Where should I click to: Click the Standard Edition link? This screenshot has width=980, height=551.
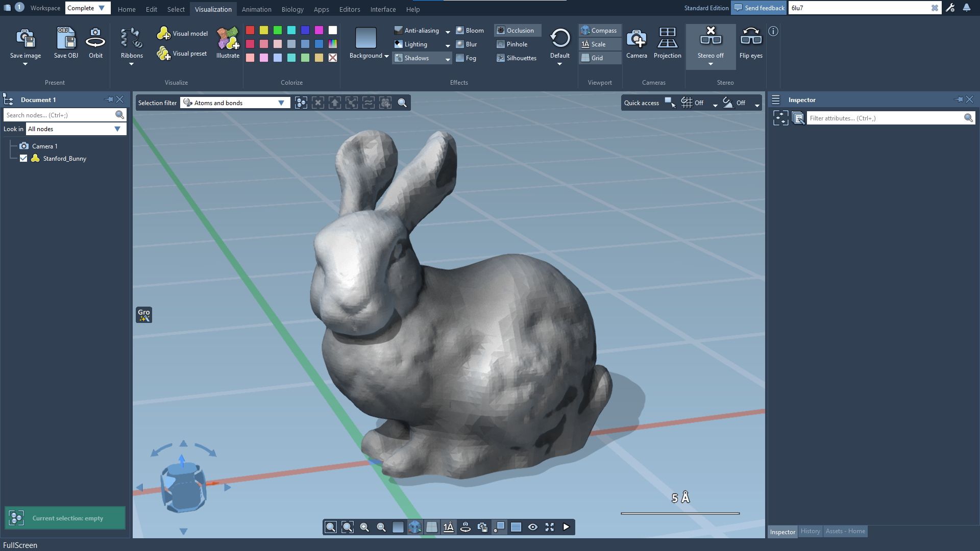tap(706, 8)
